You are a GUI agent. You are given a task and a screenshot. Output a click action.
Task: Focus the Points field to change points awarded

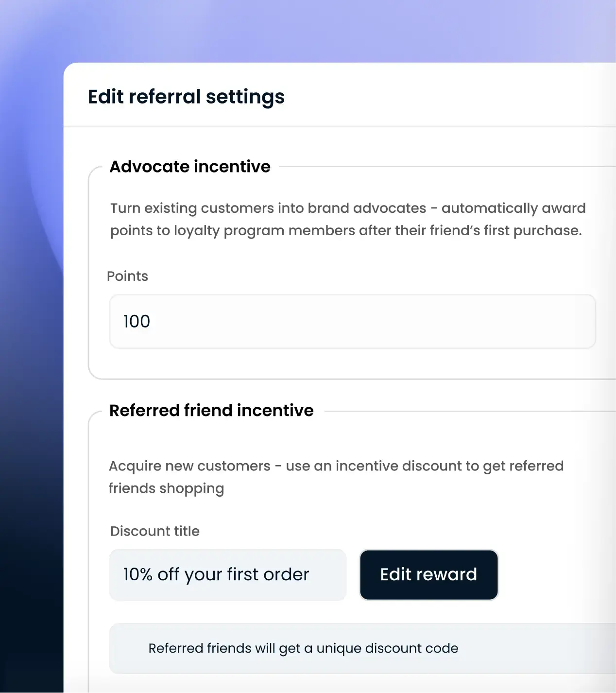tap(352, 321)
